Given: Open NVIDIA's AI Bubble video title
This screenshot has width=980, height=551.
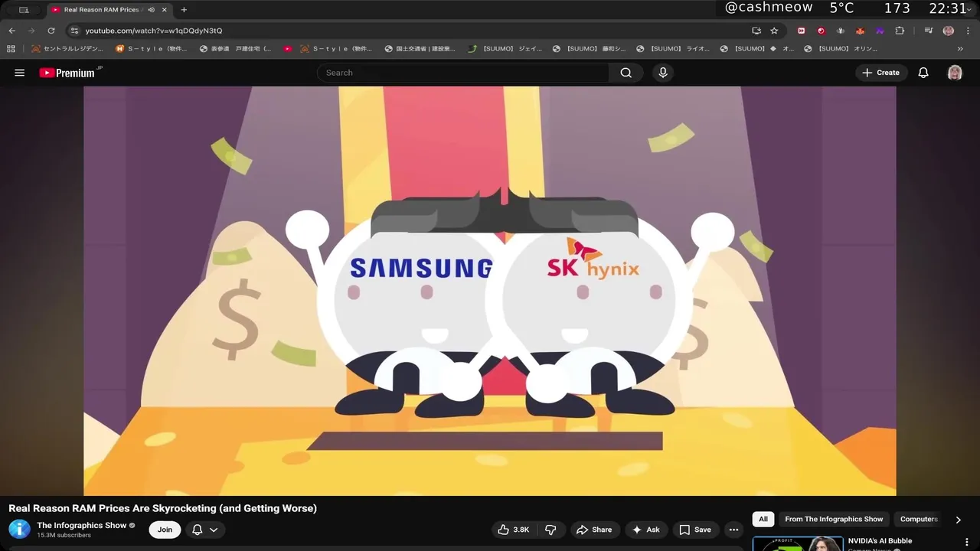Looking at the screenshot, I should point(880,541).
